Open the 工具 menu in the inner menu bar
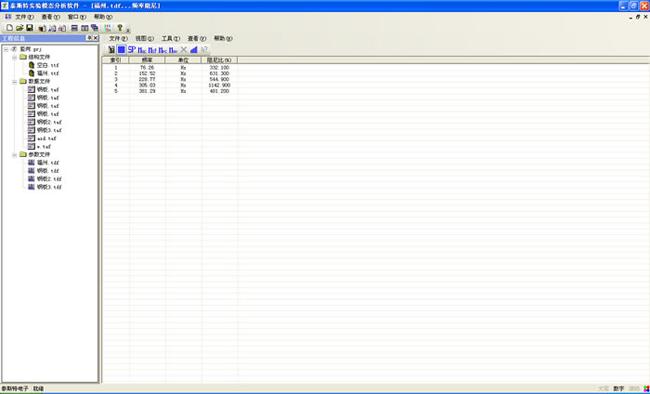Viewport: 650px width, 394px height. tap(170, 39)
